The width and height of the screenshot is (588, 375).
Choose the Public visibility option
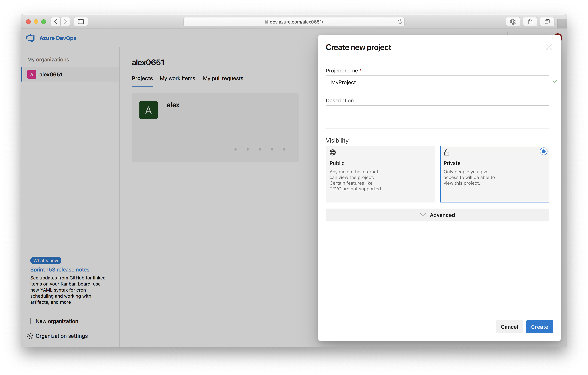(380, 174)
